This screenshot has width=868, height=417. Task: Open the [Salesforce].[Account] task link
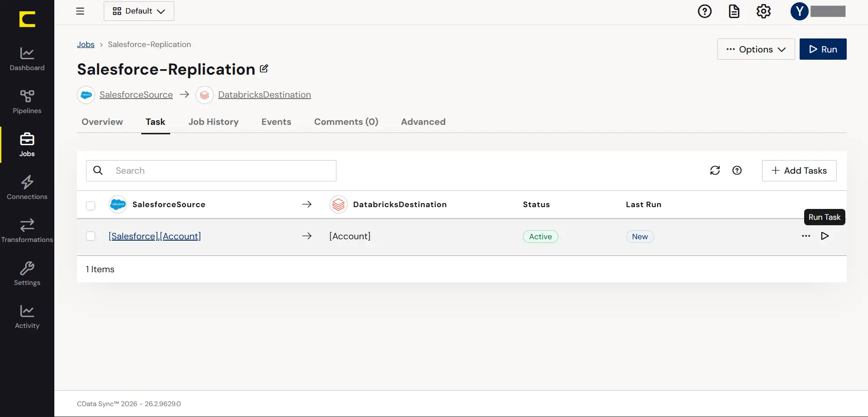(x=155, y=236)
